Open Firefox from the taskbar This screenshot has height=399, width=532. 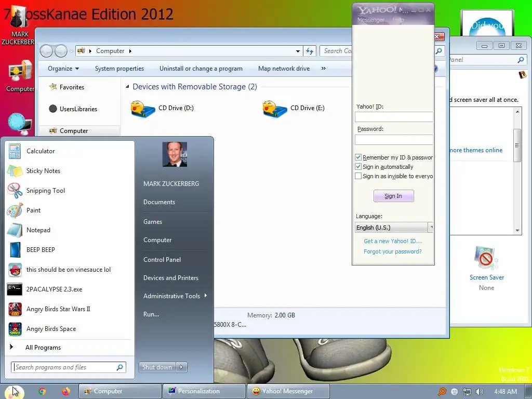66,391
